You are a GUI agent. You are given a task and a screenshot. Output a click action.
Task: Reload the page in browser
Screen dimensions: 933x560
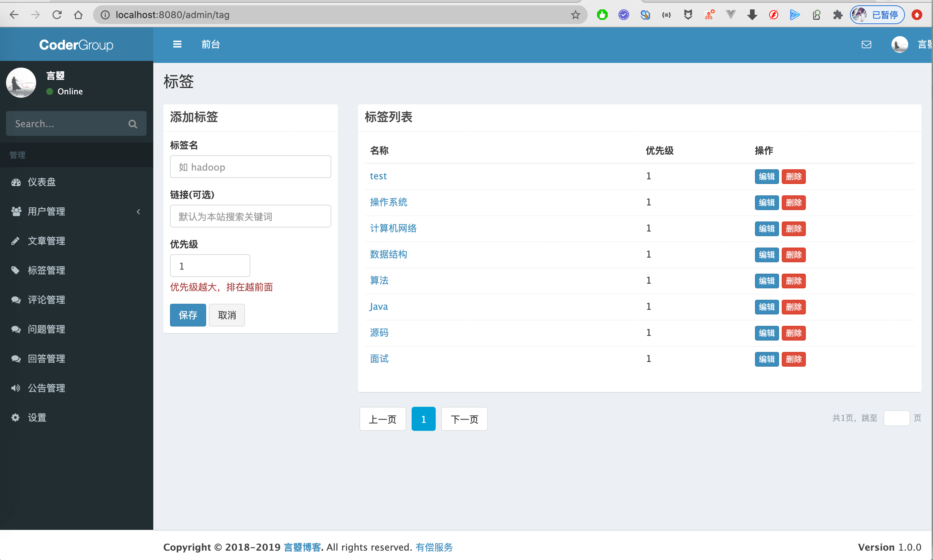pyautogui.click(x=57, y=15)
